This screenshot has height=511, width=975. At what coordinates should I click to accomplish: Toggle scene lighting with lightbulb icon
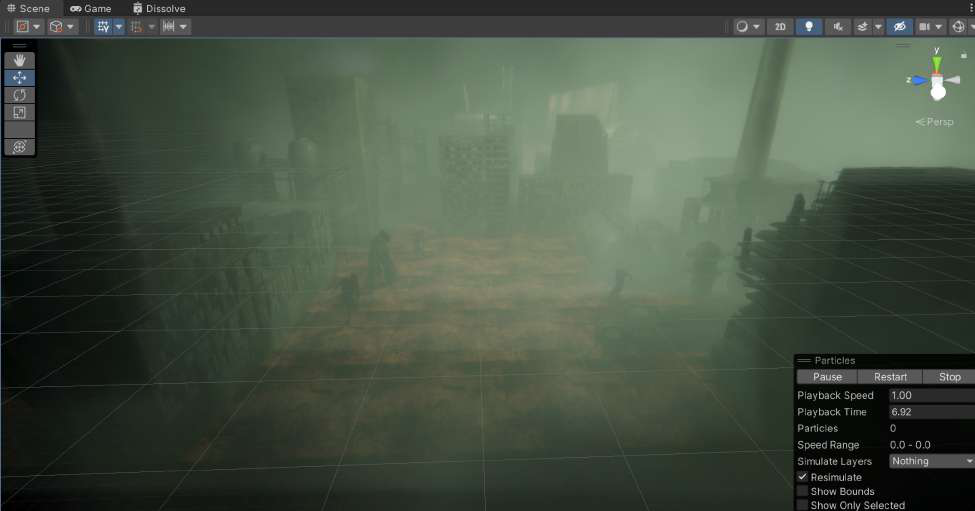(x=808, y=27)
